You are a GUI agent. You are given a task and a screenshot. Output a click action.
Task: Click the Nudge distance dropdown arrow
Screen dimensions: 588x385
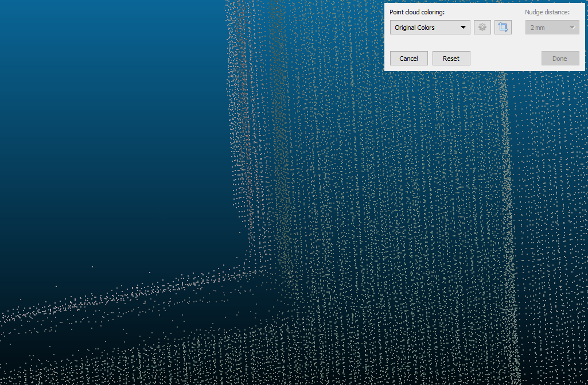pos(572,28)
